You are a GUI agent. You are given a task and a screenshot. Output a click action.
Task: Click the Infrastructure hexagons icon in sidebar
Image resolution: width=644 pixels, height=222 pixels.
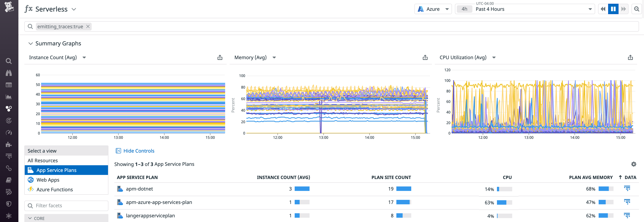(x=9, y=108)
